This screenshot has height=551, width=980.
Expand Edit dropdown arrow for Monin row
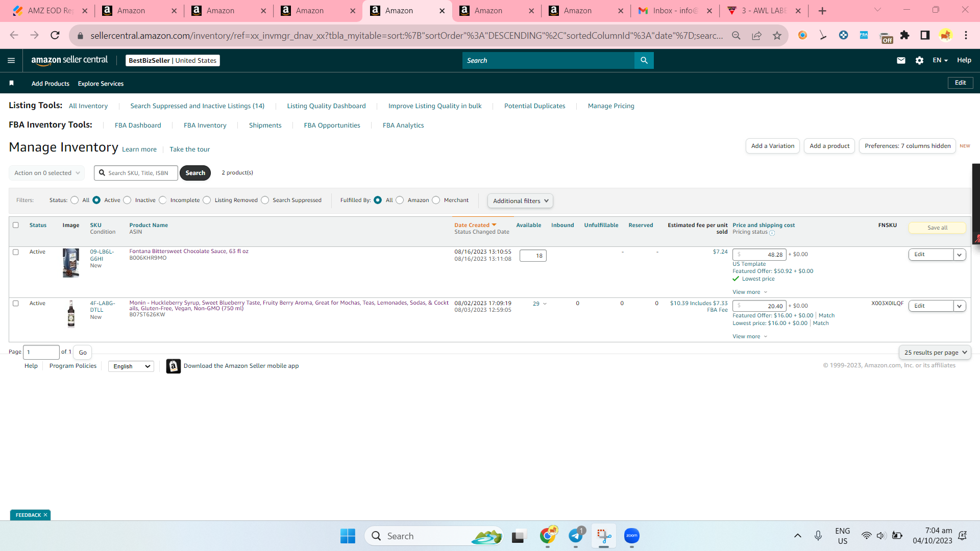(x=960, y=306)
